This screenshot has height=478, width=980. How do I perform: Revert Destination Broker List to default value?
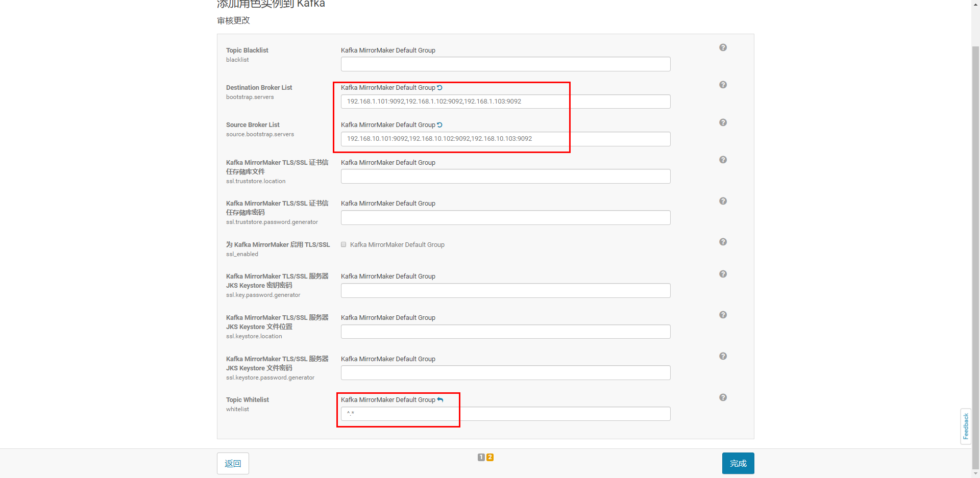coord(440,87)
